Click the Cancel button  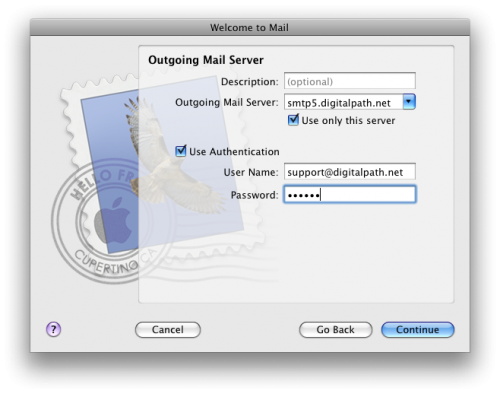168,330
